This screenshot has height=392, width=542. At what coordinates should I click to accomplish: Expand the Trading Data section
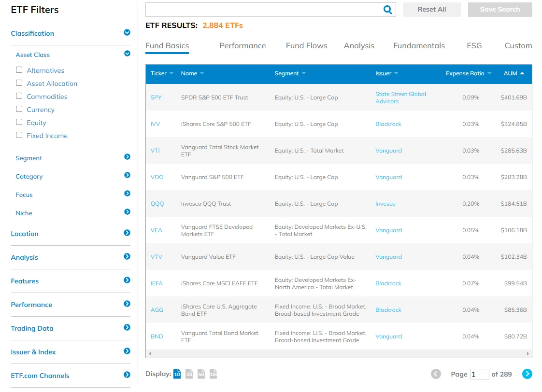(x=127, y=327)
